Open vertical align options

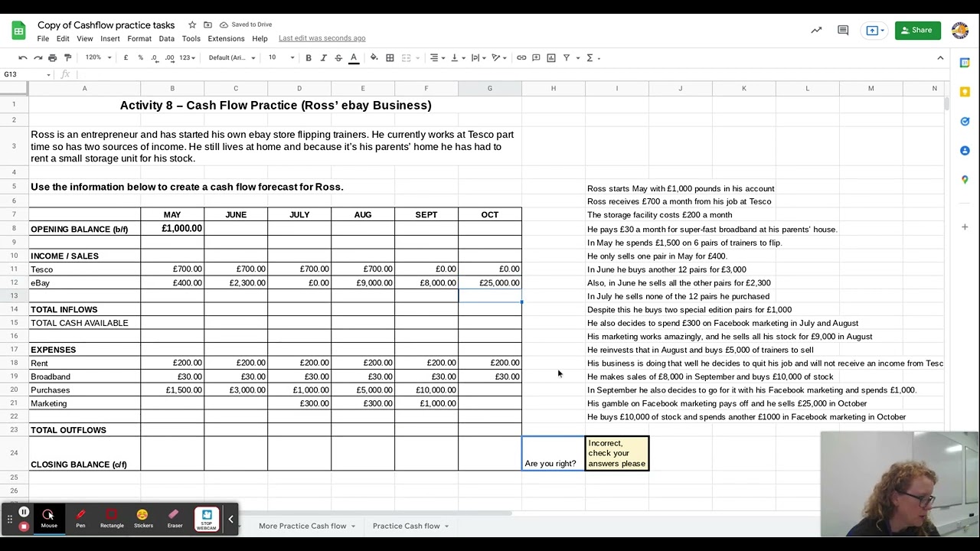[x=456, y=57]
